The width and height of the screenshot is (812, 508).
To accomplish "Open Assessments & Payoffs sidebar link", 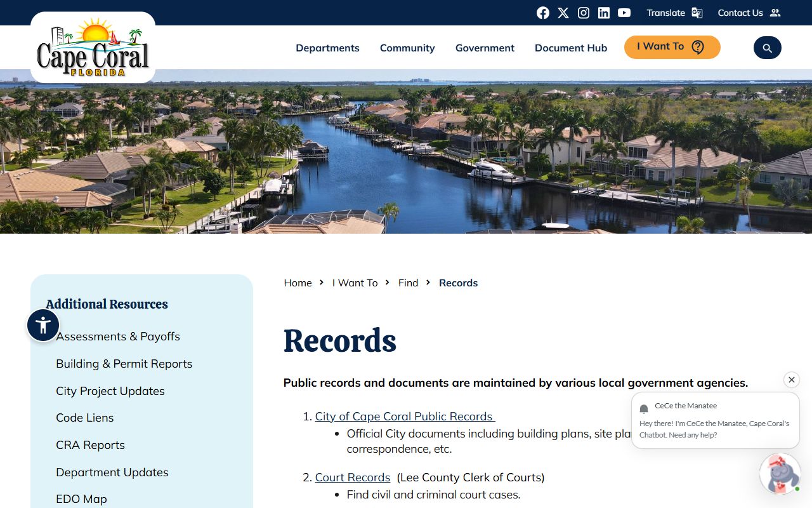I will (118, 336).
